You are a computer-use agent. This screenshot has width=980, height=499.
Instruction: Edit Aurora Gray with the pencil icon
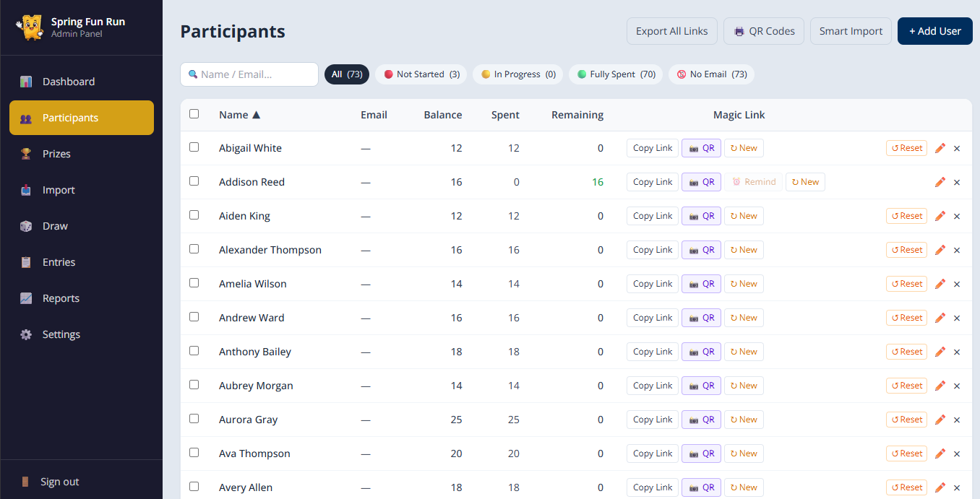(940, 420)
